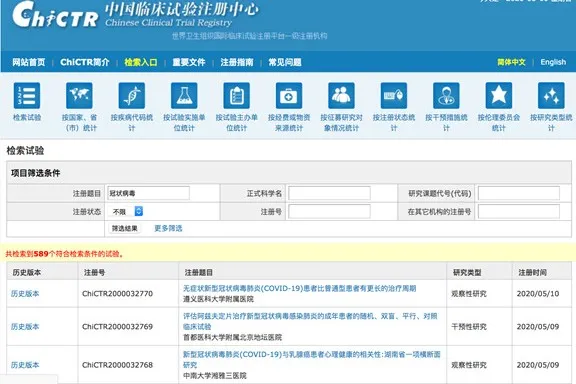
Task: Open the 乳腺癌患者心理健康 trial title link
Action: 312,359
